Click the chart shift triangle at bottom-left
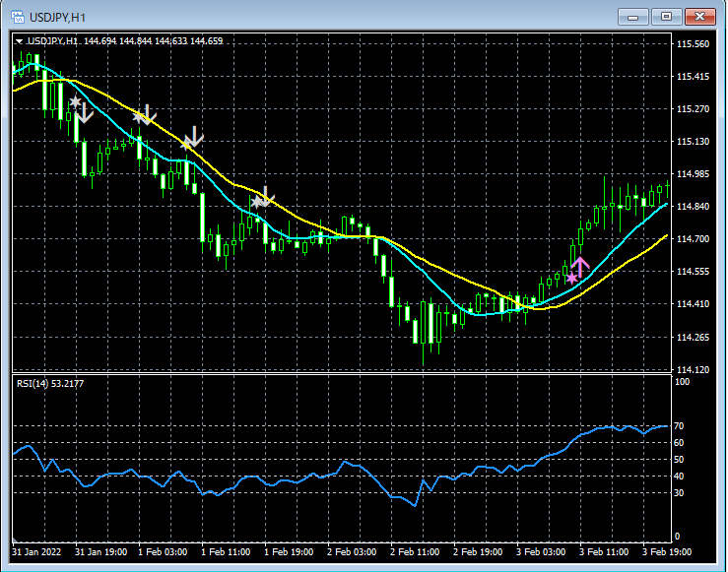Screen dimensions: 728x572 click(x=15, y=540)
